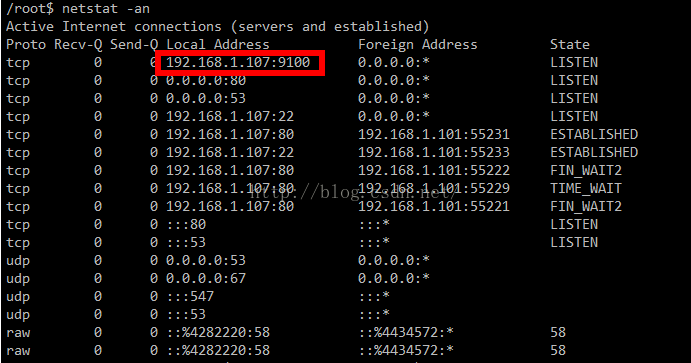Image resolution: width=691 pixels, height=363 pixels.
Task: Select tcp local address 0.0.0.0:80
Action: click(206, 81)
